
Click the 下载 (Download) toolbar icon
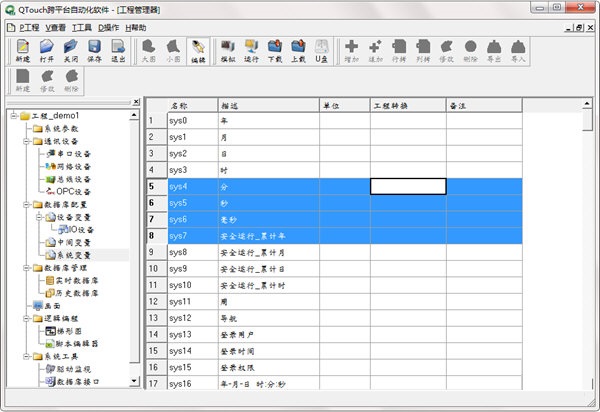coord(275,50)
